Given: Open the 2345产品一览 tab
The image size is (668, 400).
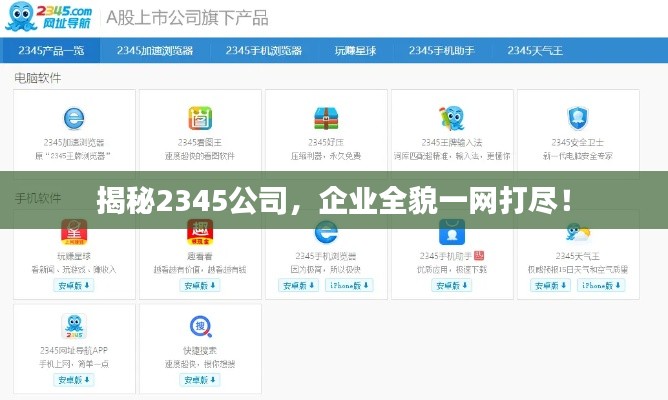Looking at the screenshot, I should [51, 51].
